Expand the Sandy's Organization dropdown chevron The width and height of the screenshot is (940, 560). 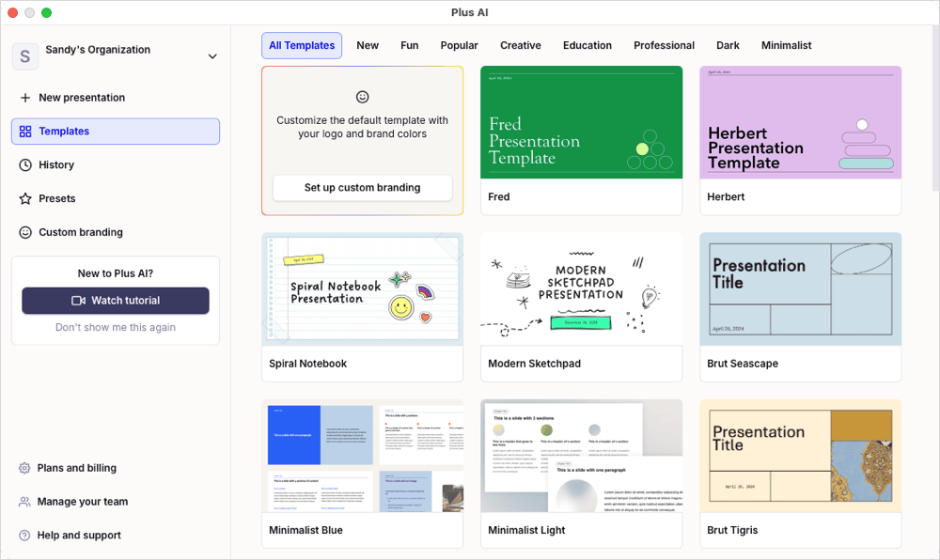(212, 56)
